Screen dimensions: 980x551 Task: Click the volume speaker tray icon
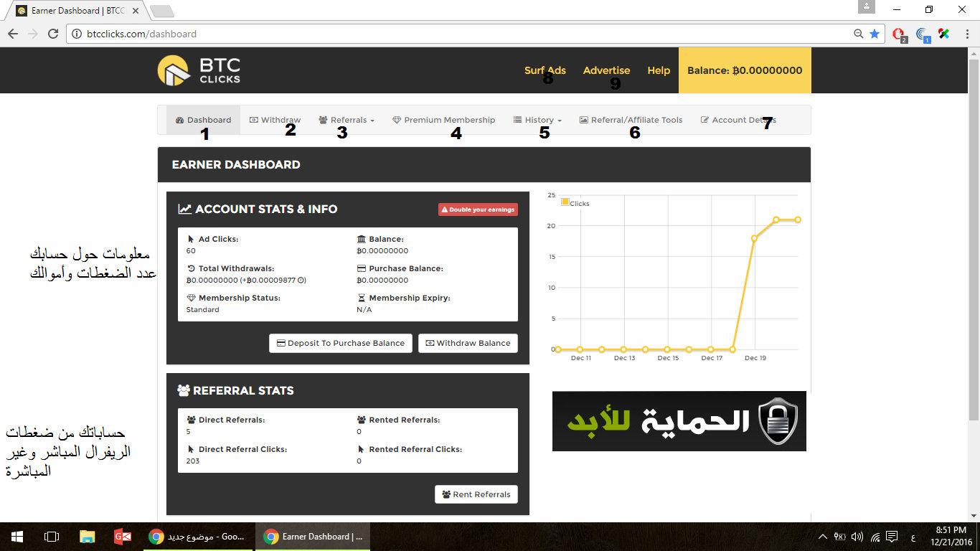click(x=857, y=537)
